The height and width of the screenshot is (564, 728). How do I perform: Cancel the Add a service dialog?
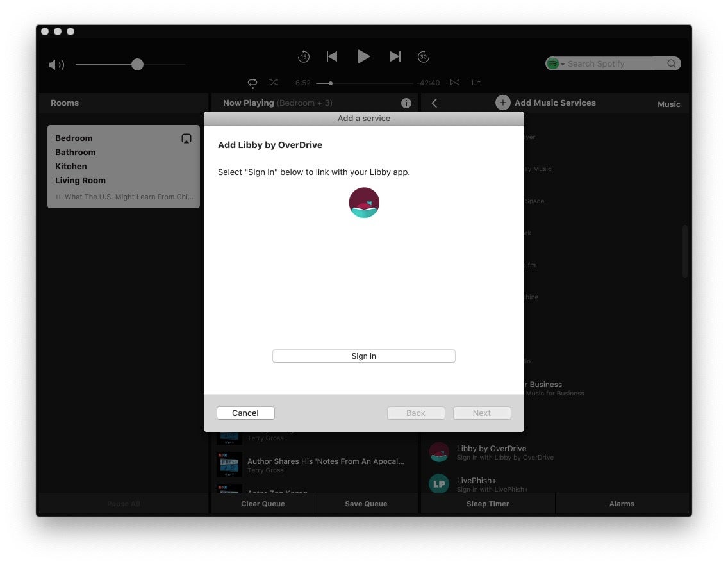245,413
